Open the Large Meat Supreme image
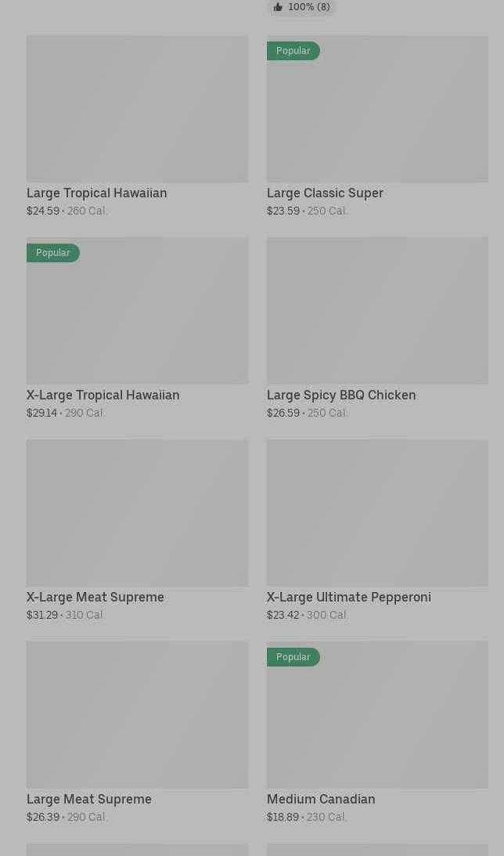 tap(137, 715)
